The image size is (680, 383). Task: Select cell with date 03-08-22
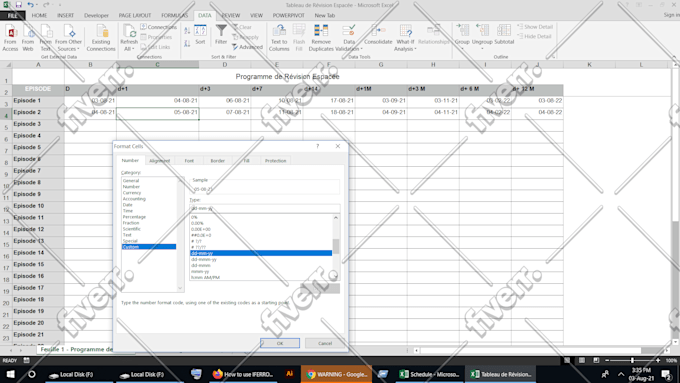tap(537, 101)
